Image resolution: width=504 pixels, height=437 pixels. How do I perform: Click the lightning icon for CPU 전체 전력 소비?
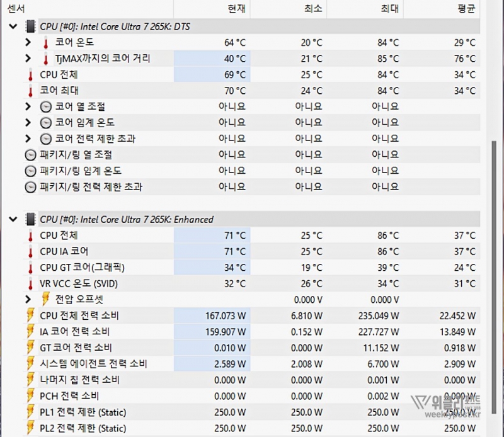pos(30,315)
